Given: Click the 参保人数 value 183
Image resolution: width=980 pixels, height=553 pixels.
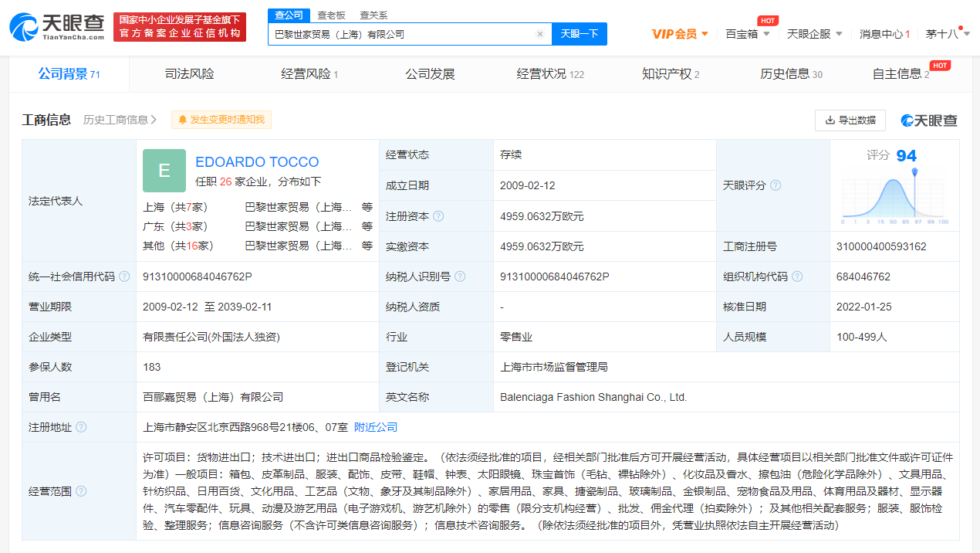Looking at the screenshot, I should 152,367.
